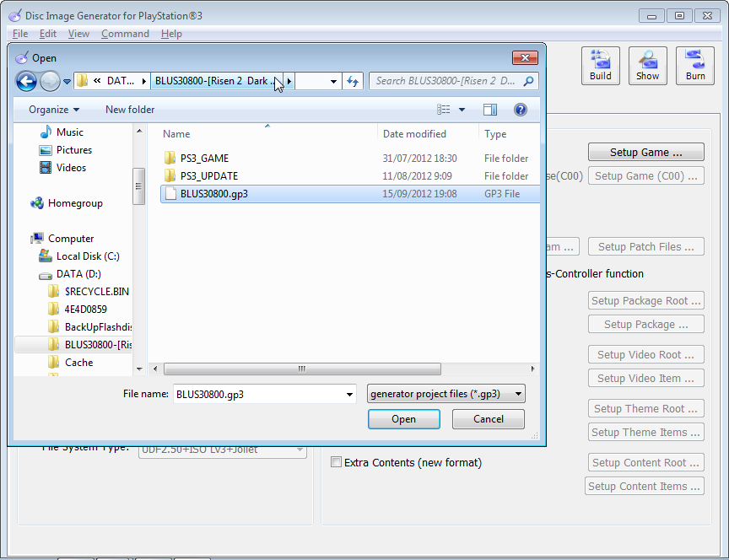Click the Cancel button
Viewport: 729px width, 560px height.
pyautogui.click(x=489, y=418)
